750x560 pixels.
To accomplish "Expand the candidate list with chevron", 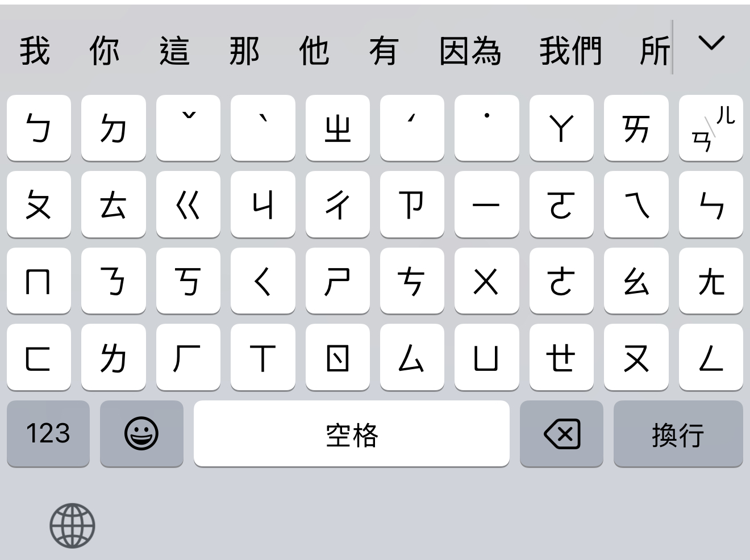I will tap(711, 43).
